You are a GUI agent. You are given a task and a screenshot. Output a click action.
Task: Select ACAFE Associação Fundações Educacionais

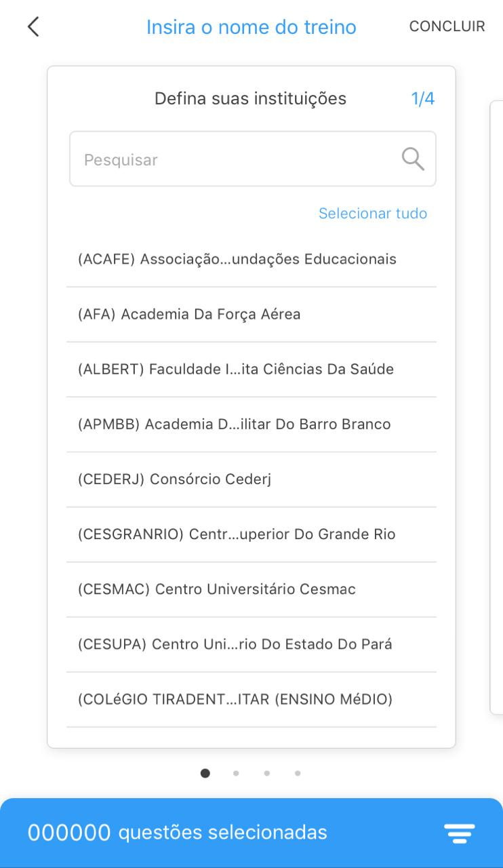click(x=237, y=259)
